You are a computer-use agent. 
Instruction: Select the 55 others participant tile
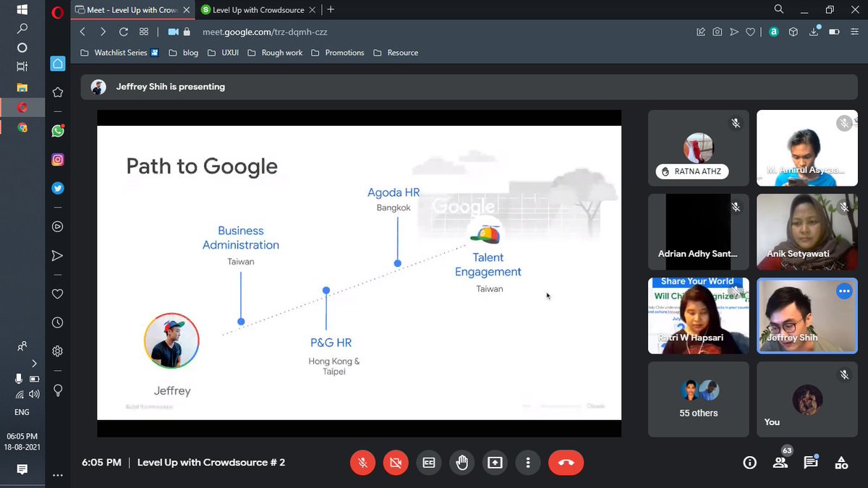(x=699, y=400)
